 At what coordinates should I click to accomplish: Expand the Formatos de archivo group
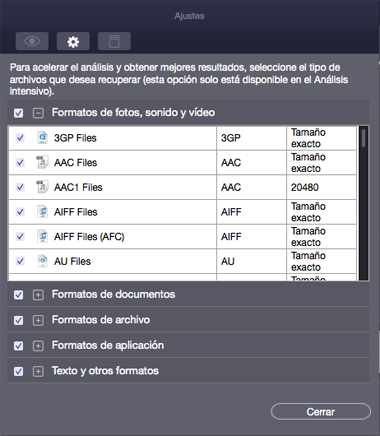[x=38, y=320]
